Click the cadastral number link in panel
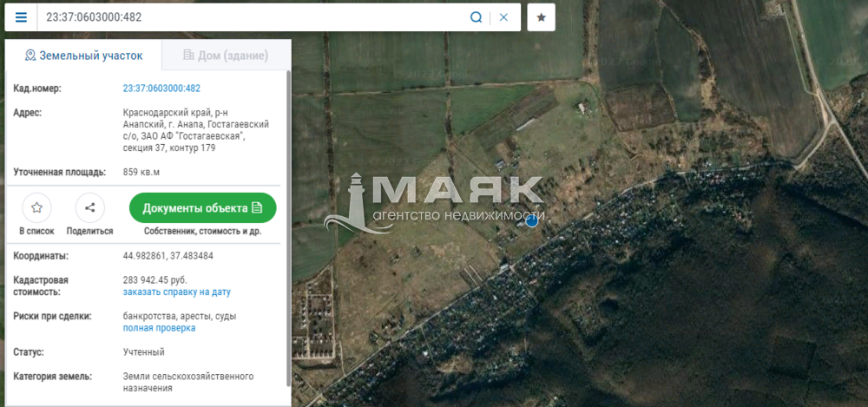This screenshot has height=407, width=868. click(161, 89)
